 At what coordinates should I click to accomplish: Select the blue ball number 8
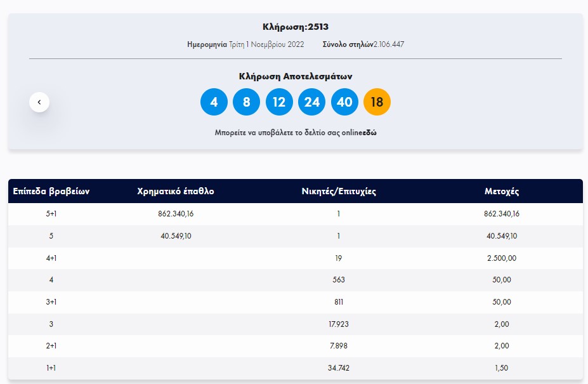(x=246, y=102)
